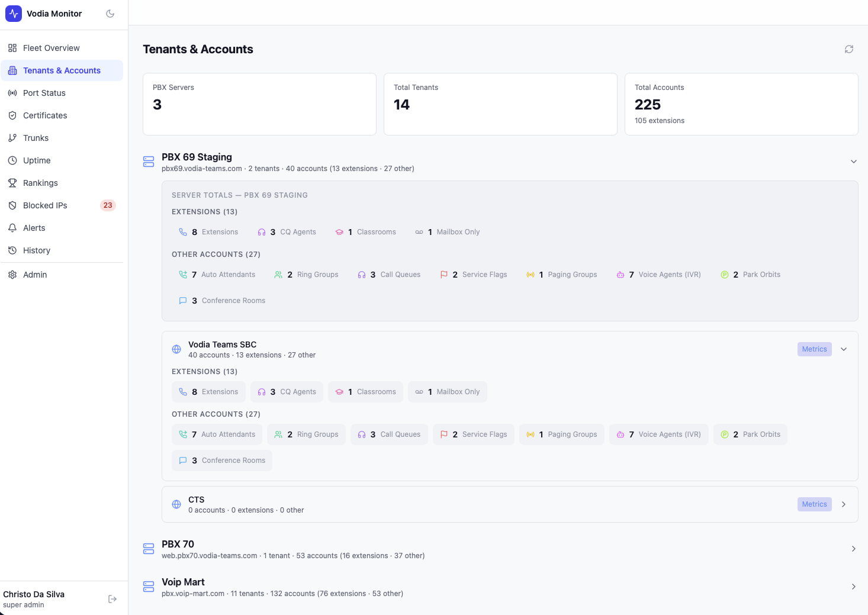The image size is (868, 615).
Task: Click the Voip Mart server icon
Action: [x=149, y=587]
